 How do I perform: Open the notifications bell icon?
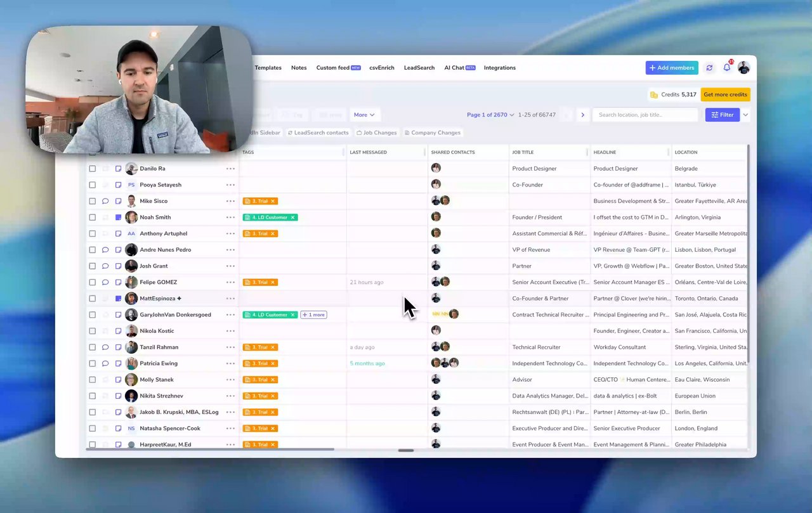[x=727, y=68]
